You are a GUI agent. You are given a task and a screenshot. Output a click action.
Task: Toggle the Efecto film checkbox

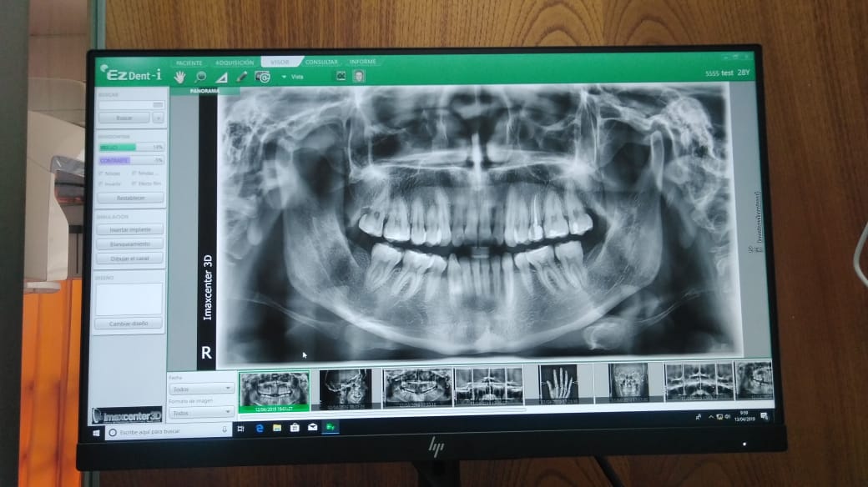134,183
